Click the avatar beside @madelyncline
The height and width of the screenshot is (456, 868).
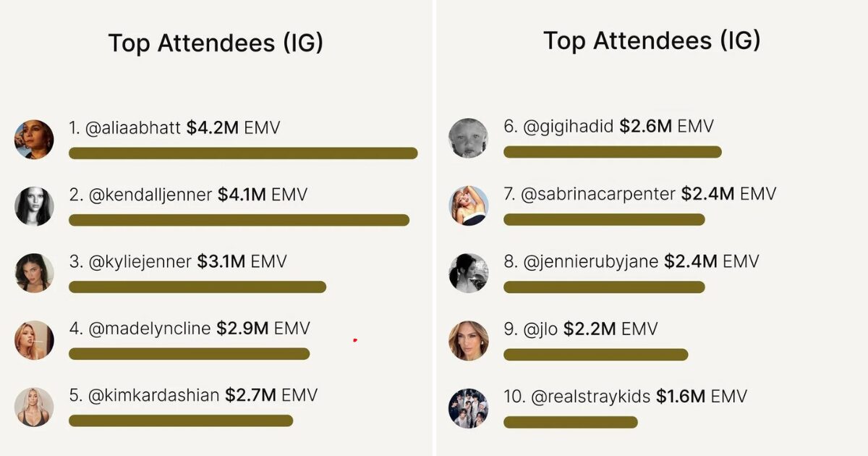[34, 340]
